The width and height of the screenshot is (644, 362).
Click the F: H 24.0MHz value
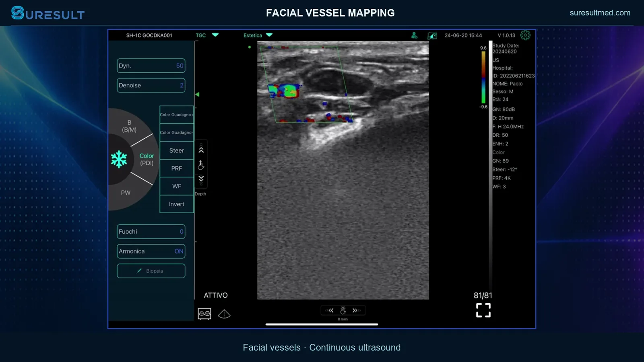[x=508, y=127]
